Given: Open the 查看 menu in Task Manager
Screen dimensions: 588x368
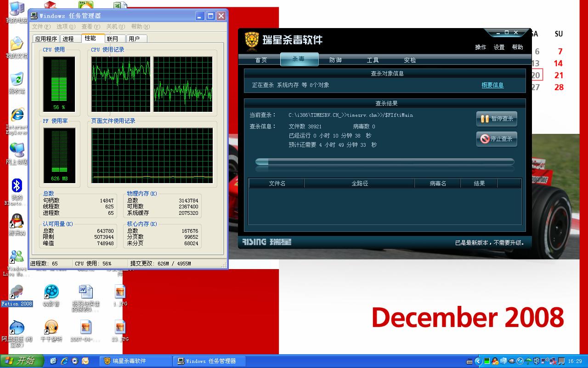Looking at the screenshot, I should pos(90,27).
